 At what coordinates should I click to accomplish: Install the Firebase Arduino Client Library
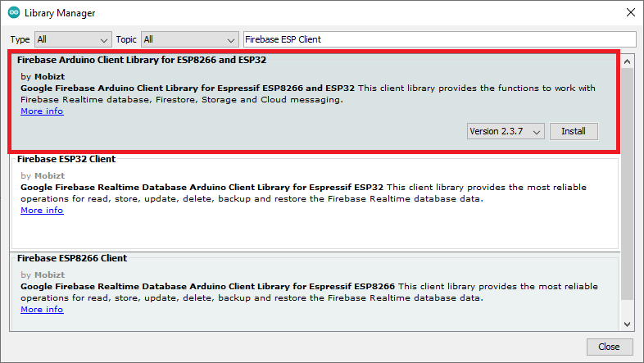tap(574, 131)
